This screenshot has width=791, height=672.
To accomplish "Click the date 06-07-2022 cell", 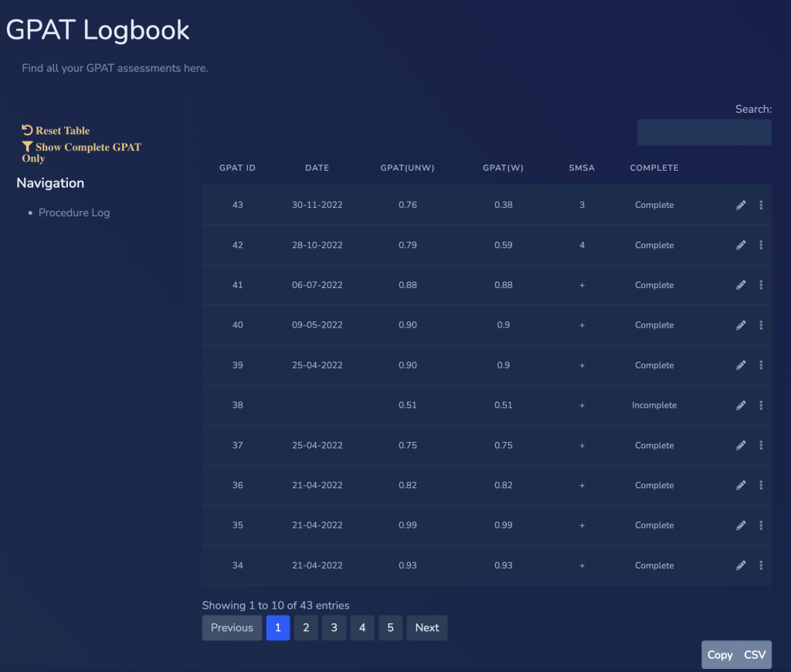I will (x=317, y=285).
